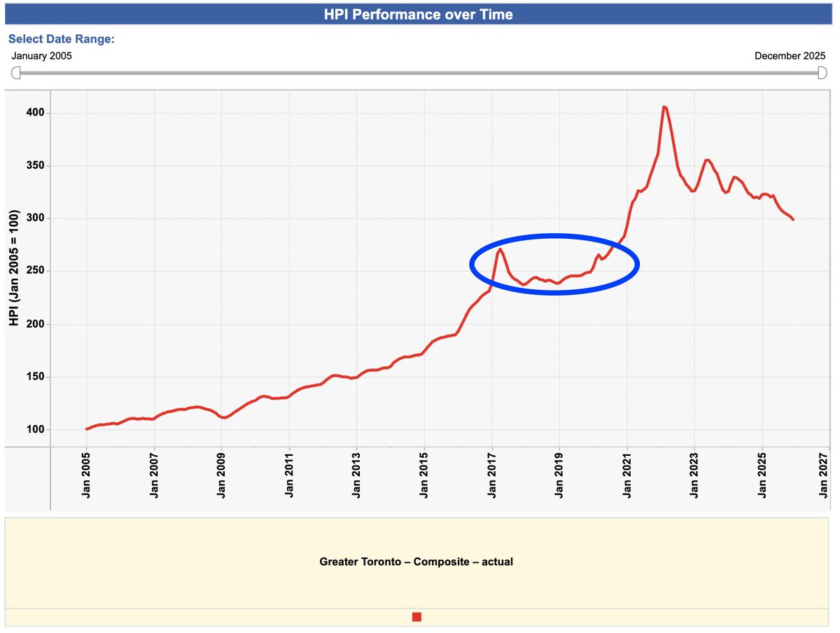Click the 2022 peak of the red line

tap(664, 107)
